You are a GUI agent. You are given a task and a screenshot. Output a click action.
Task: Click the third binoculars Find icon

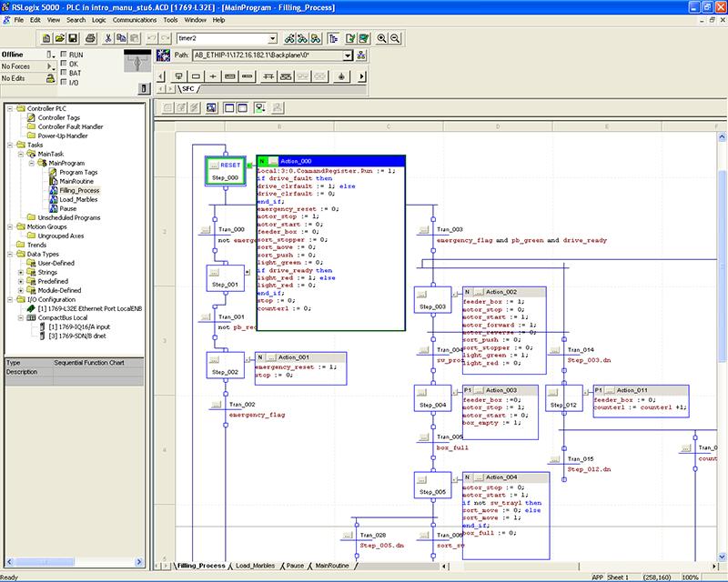(x=315, y=38)
